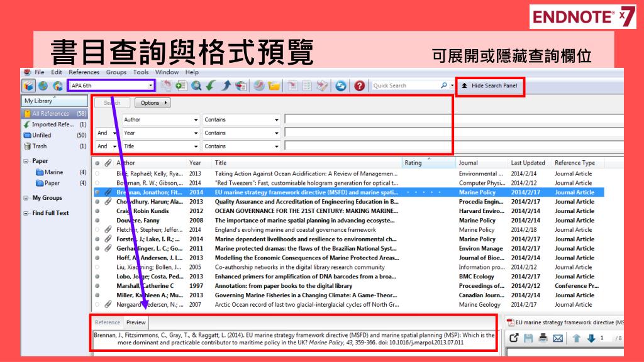
Task: Click the blue Export arrow icon
Action: pos(226,85)
